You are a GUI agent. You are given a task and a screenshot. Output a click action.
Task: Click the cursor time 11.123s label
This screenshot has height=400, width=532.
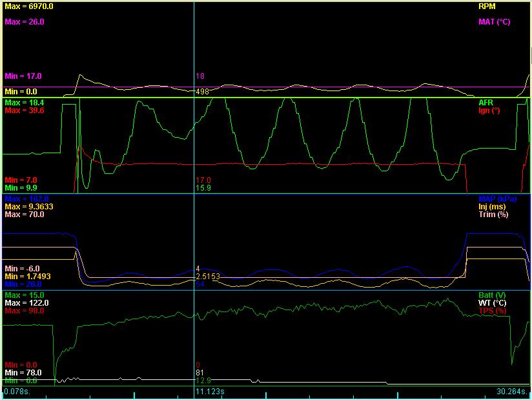pos(210,392)
